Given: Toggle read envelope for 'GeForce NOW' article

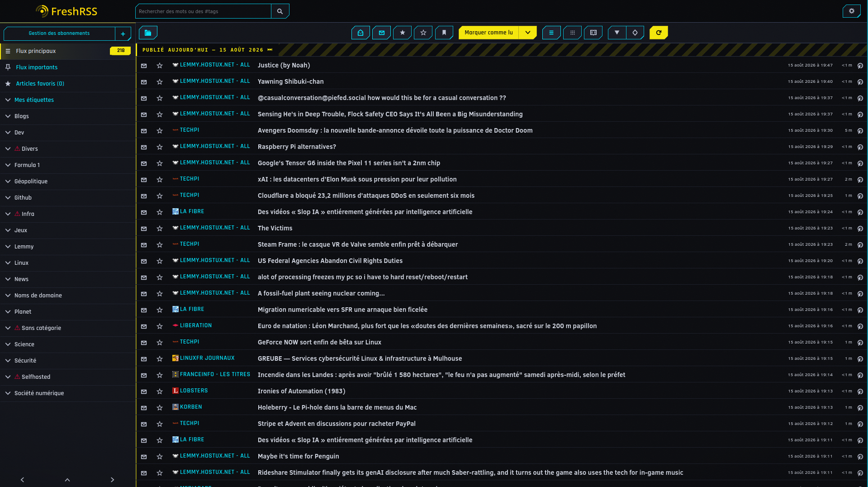Looking at the screenshot, I should pyautogui.click(x=144, y=343).
